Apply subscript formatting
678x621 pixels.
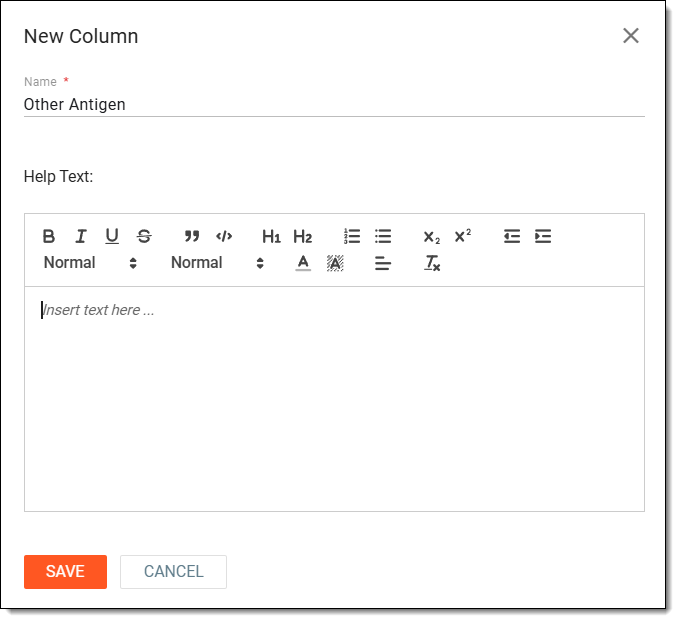[432, 237]
